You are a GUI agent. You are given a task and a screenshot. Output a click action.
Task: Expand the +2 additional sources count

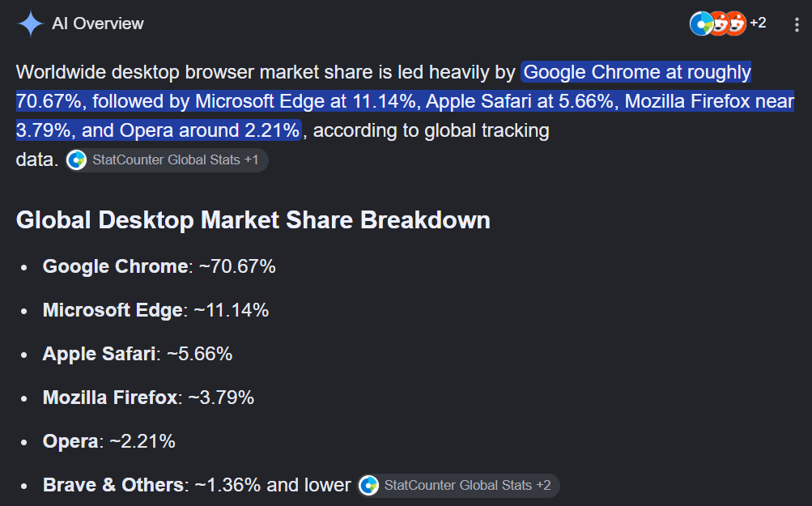pyautogui.click(x=758, y=23)
